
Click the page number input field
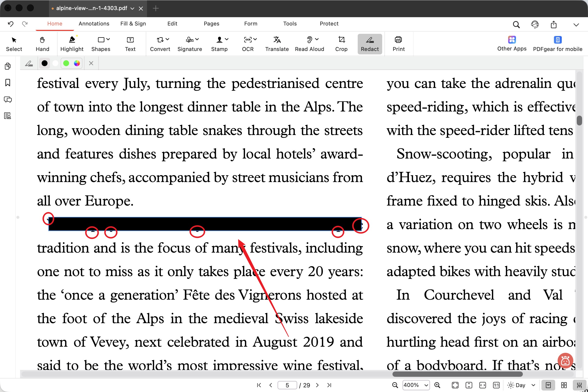[287, 385]
